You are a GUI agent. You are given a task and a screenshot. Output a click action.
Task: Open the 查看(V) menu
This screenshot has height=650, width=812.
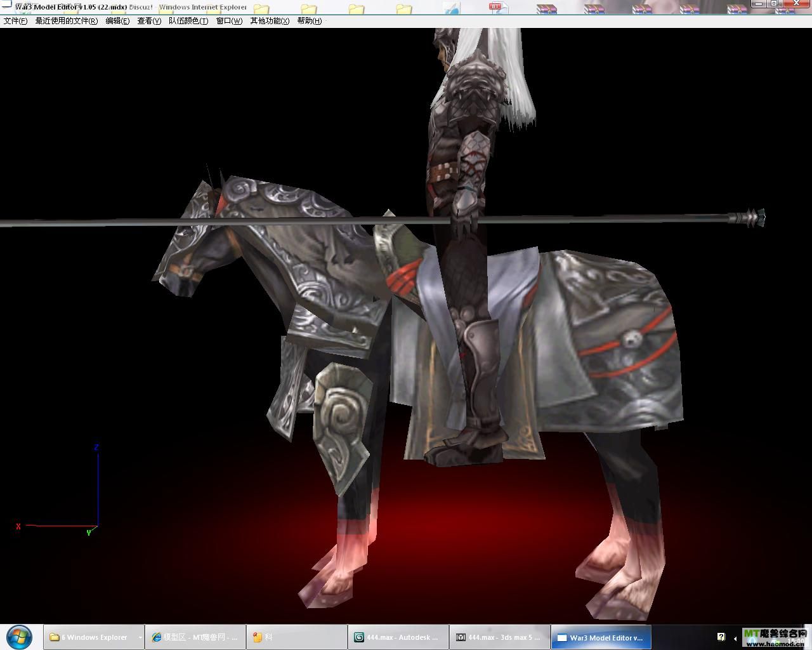pos(149,21)
